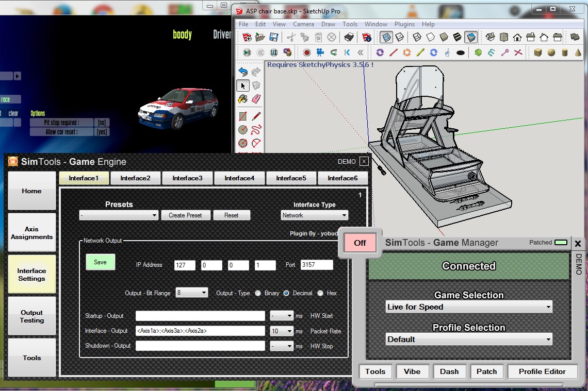The height and width of the screenshot is (391, 588).
Task: Pick the pink Eraser tool
Action: click(x=256, y=99)
